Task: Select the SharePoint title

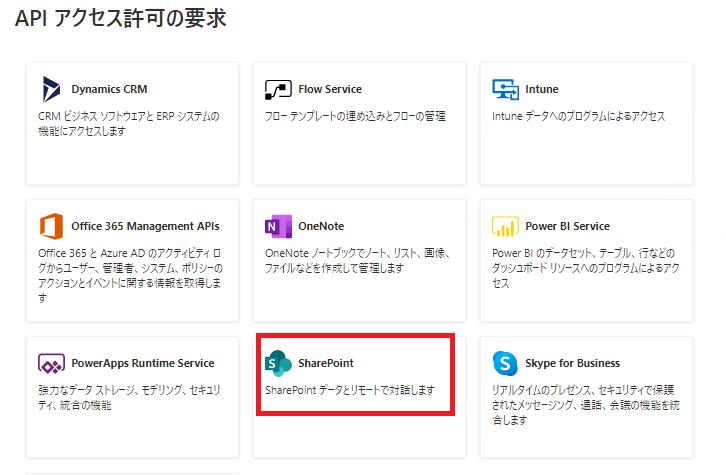Action: 326,363
